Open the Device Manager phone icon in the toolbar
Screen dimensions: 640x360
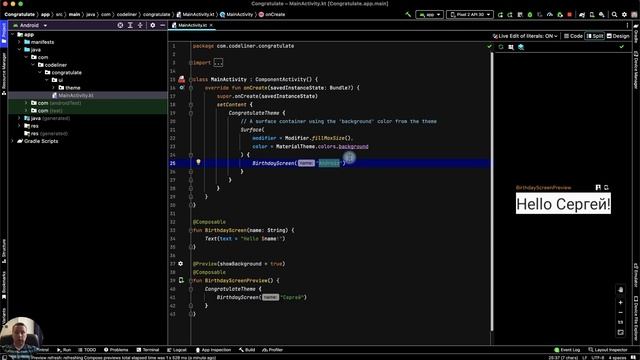(x=592, y=14)
